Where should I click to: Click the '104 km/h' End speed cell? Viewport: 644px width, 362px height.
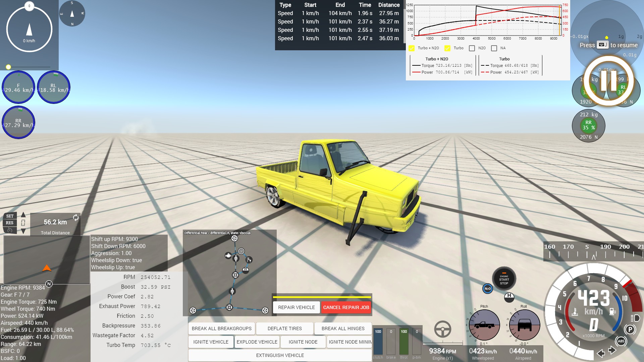(340, 13)
